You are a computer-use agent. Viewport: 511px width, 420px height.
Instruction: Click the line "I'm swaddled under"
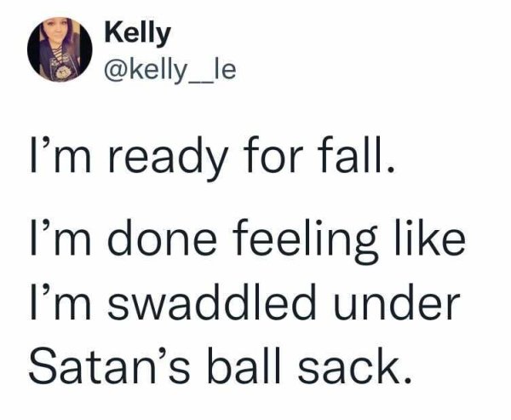click(244, 302)
